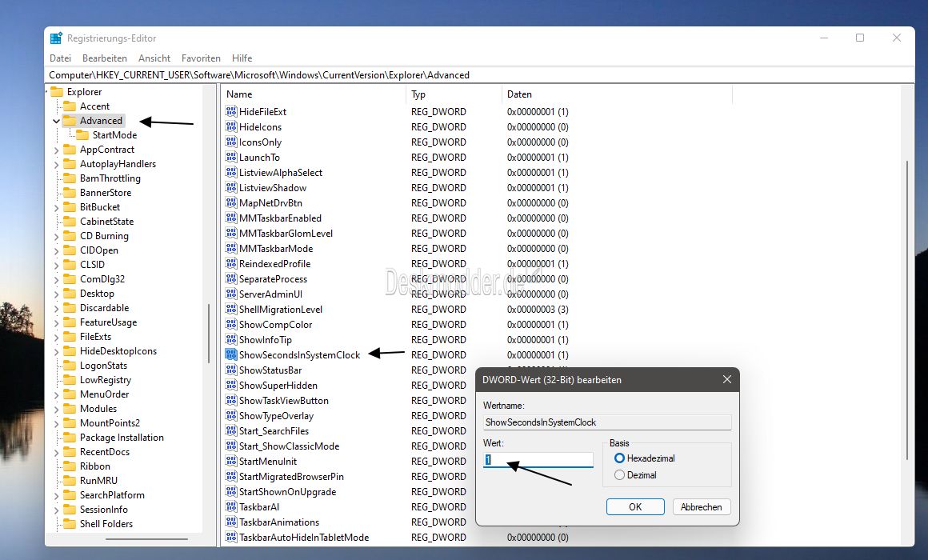The width and height of the screenshot is (928, 560).
Task: Click the ServerAdminUI value icon
Action: pos(231,294)
